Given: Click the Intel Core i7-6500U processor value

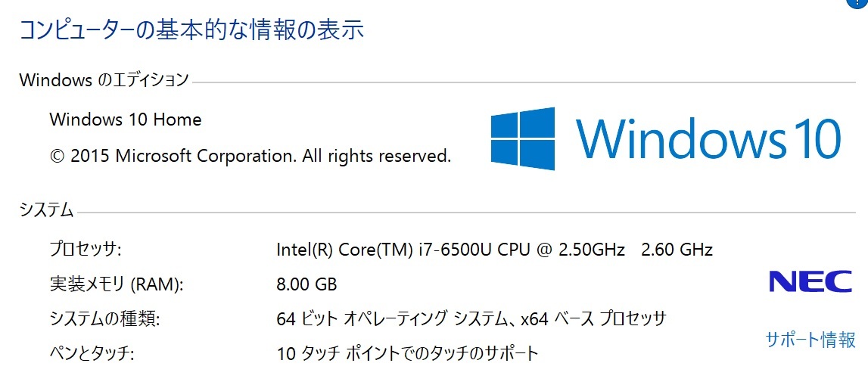Looking at the screenshot, I should [494, 250].
